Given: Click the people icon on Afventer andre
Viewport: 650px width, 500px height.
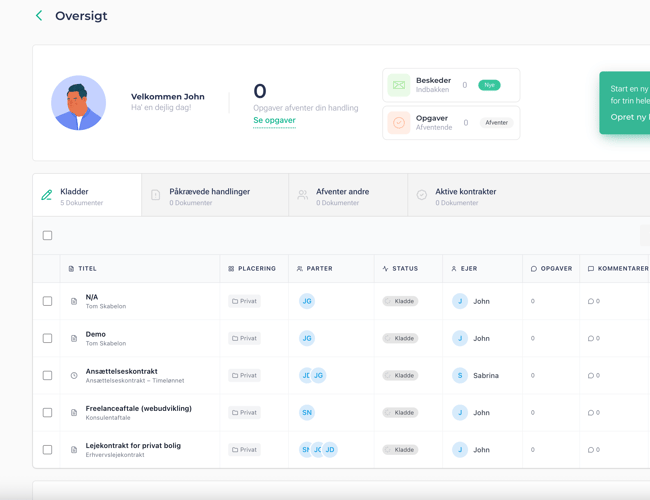Looking at the screenshot, I should click(x=303, y=195).
